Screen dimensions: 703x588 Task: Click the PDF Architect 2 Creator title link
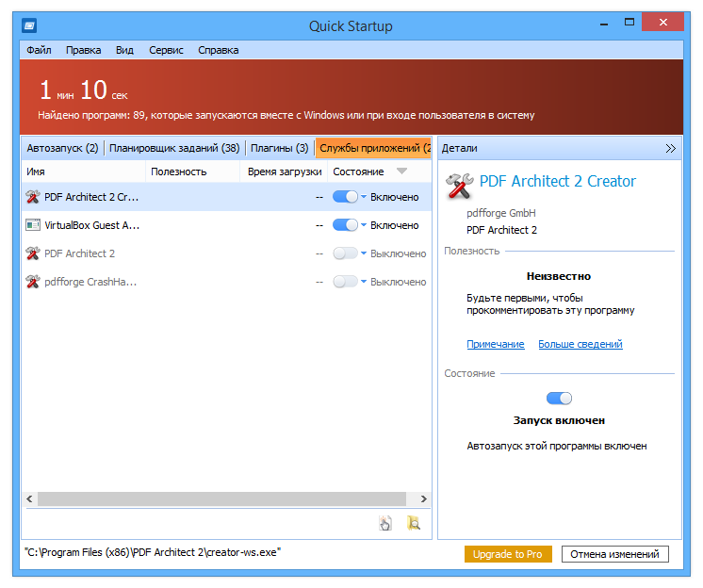tap(557, 182)
